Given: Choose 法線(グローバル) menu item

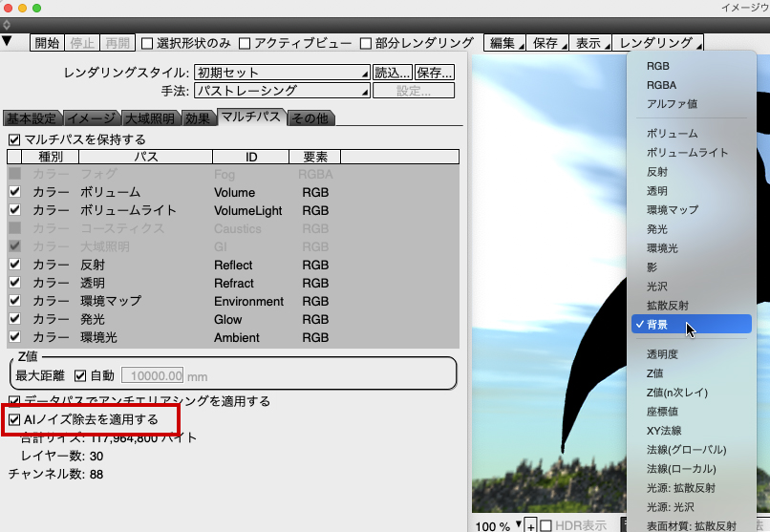Looking at the screenshot, I should click(692, 450).
